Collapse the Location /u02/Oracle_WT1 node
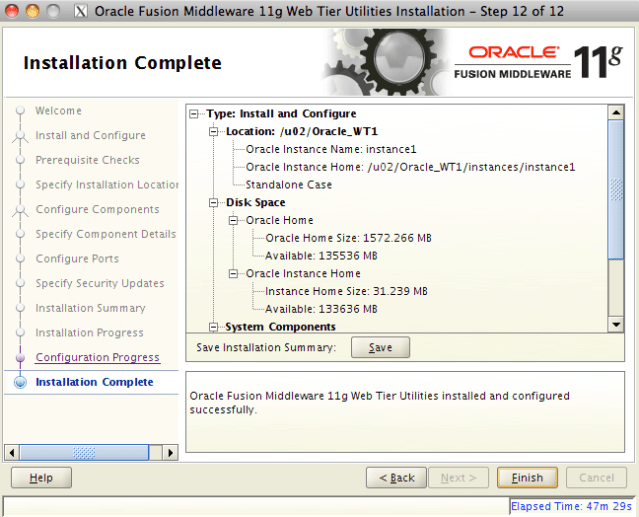Viewport: 639px width, 517px height. click(x=213, y=131)
